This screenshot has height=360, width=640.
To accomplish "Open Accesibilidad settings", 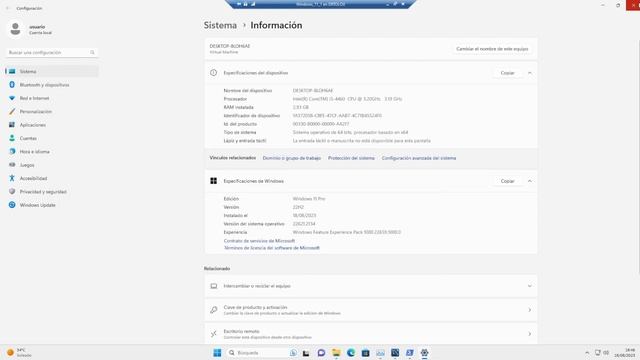I will click(x=52, y=178).
